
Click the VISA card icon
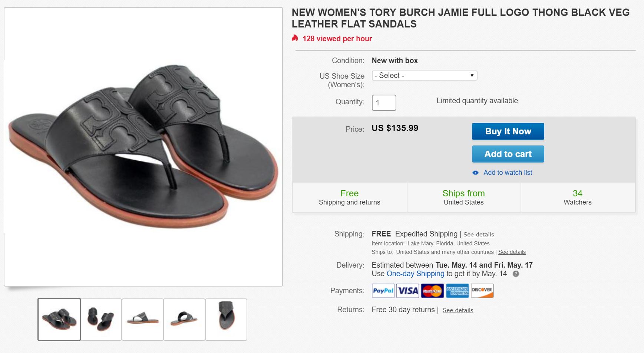408,291
